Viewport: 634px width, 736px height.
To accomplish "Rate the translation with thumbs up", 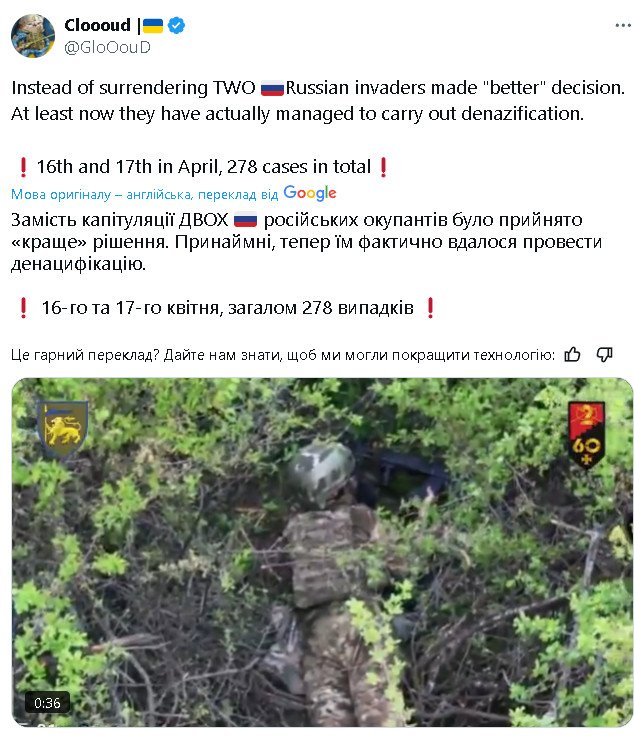I will [x=572, y=354].
